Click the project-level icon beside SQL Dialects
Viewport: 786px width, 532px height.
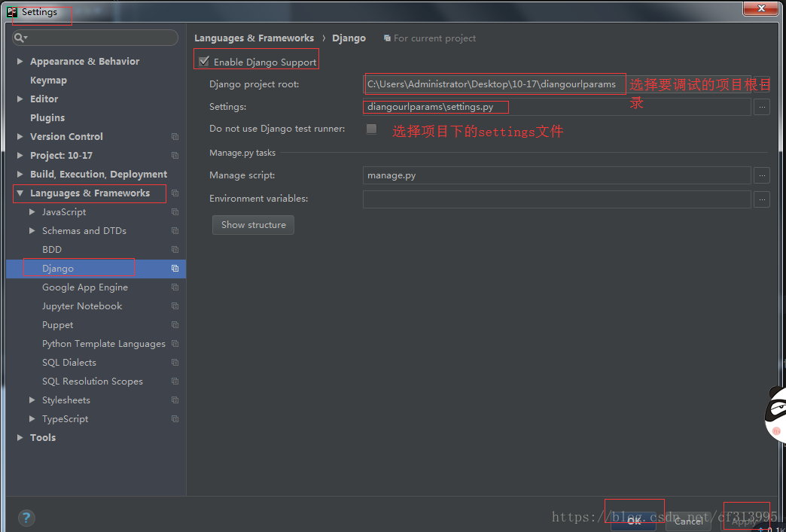pos(175,362)
